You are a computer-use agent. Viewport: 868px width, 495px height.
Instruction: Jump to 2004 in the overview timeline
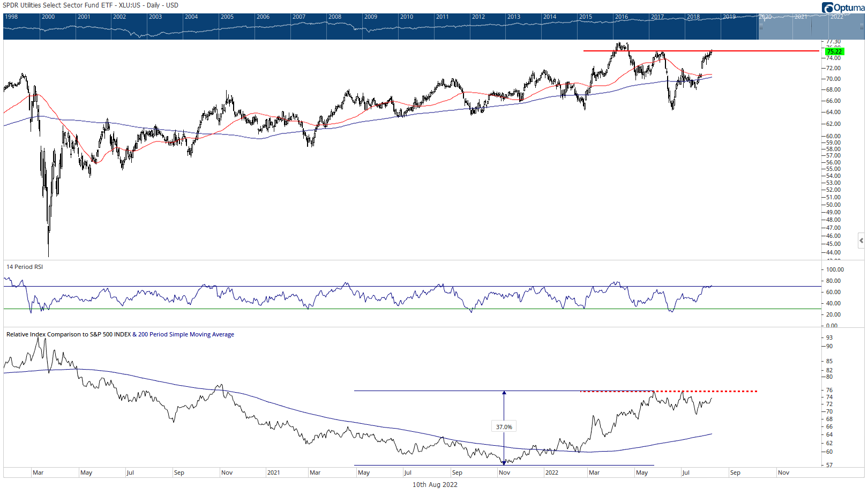(x=192, y=17)
